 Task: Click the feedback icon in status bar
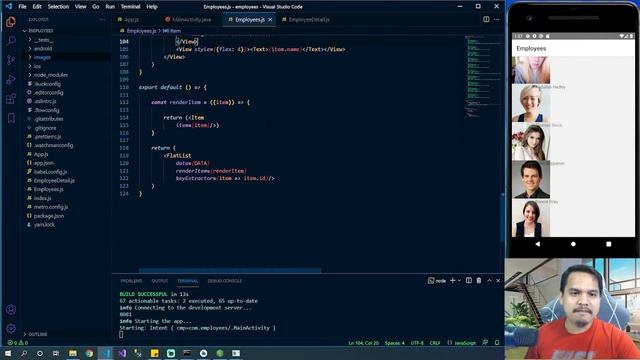[485, 343]
